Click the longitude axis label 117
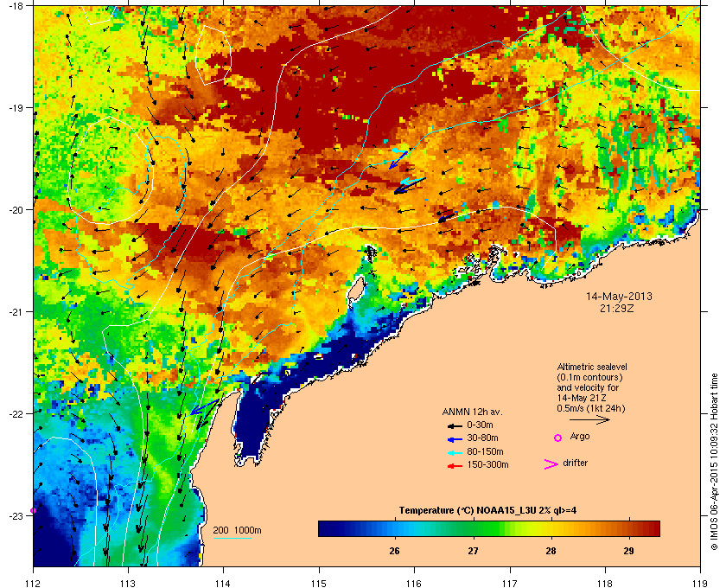 pos(510,583)
